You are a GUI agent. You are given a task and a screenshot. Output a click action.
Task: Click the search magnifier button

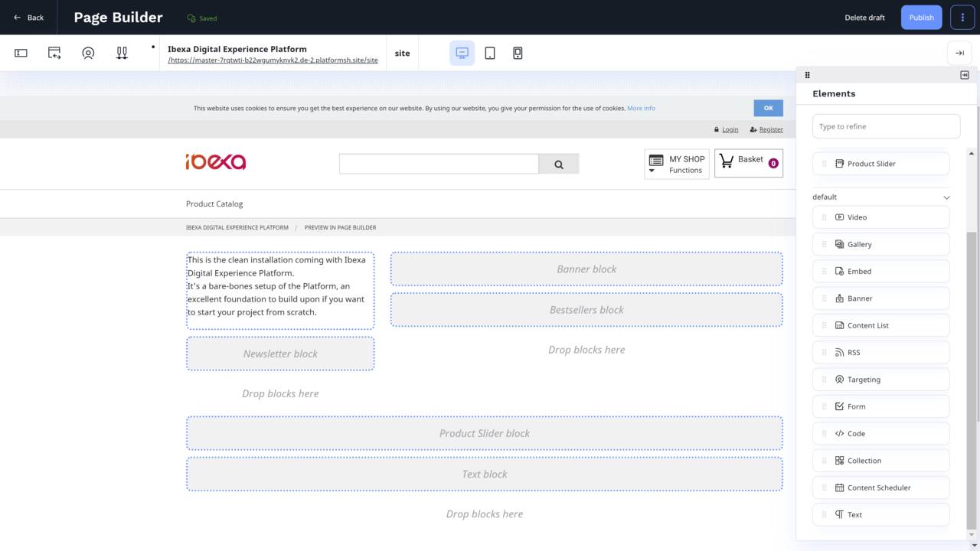point(559,164)
